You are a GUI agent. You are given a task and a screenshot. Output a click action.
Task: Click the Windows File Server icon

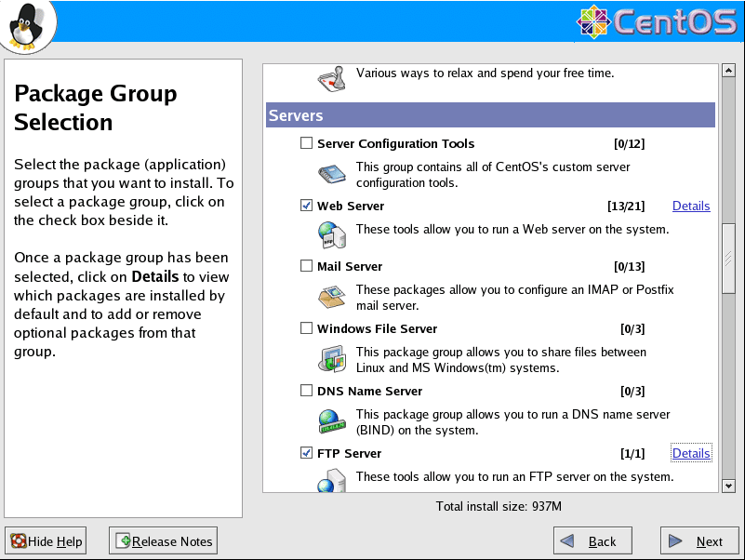(332, 359)
